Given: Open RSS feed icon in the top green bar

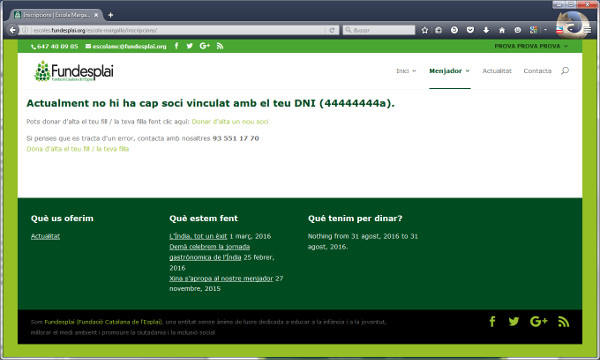Looking at the screenshot, I should [220, 46].
